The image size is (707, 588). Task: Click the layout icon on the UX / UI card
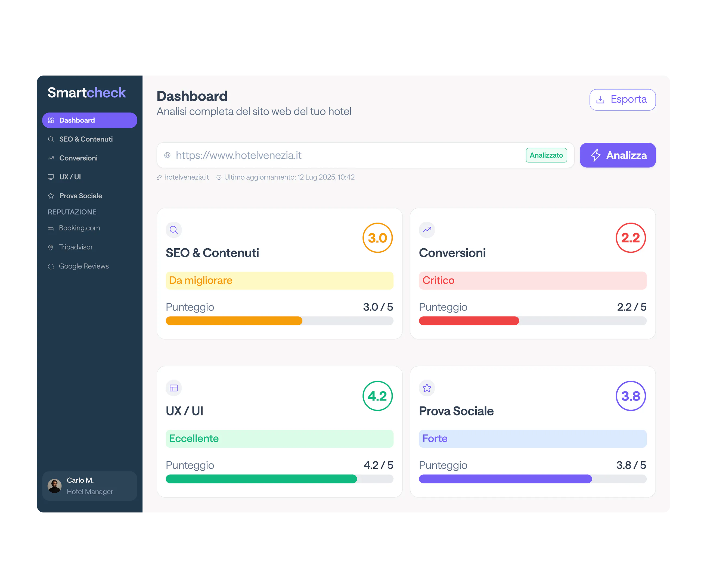point(174,388)
